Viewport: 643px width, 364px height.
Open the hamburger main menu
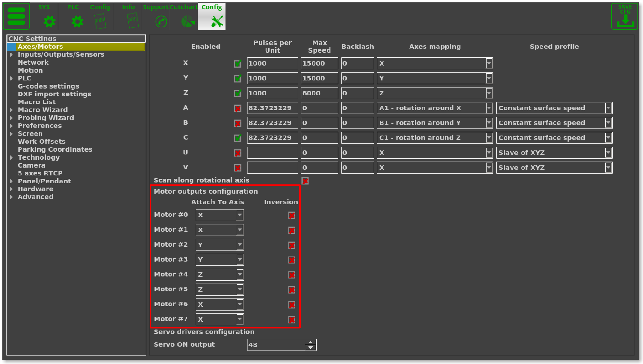(x=16, y=17)
